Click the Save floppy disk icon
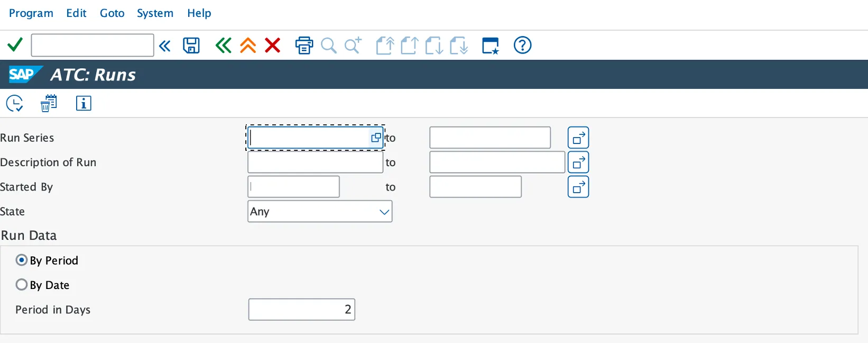Viewport: 868px width, 343px height. [x=191, y=46]
